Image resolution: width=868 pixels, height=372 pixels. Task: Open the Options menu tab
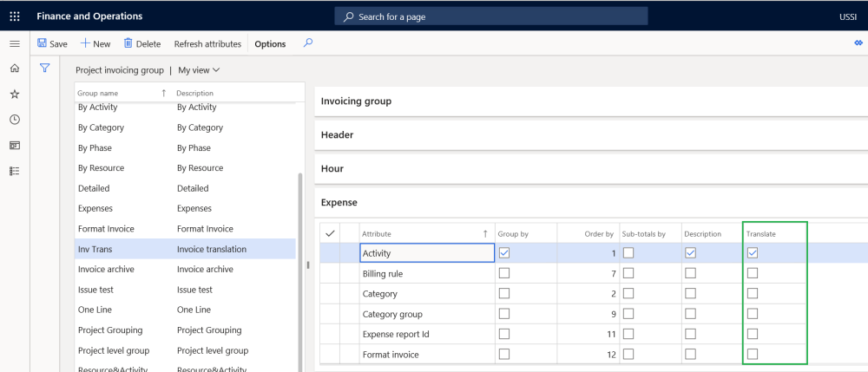coord(270,44)
